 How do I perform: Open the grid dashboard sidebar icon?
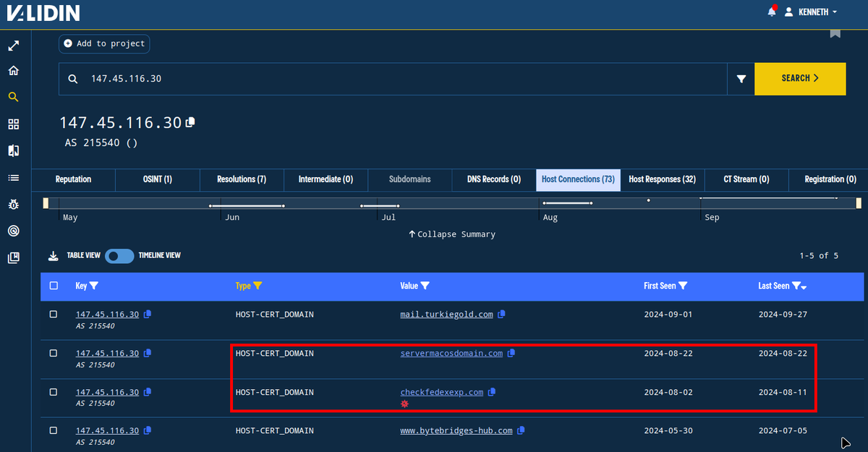pos(14,124)
